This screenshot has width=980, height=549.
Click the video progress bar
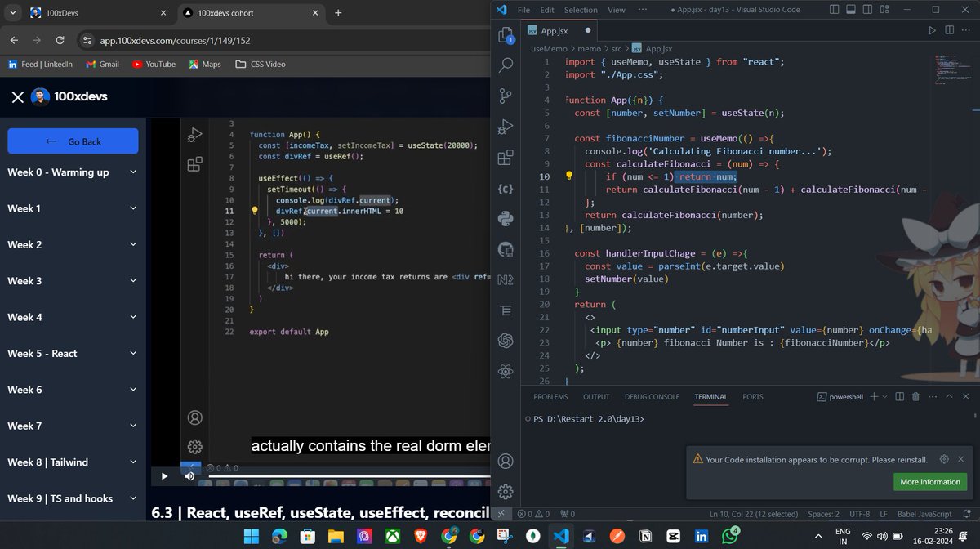click(x=349, y=475)
